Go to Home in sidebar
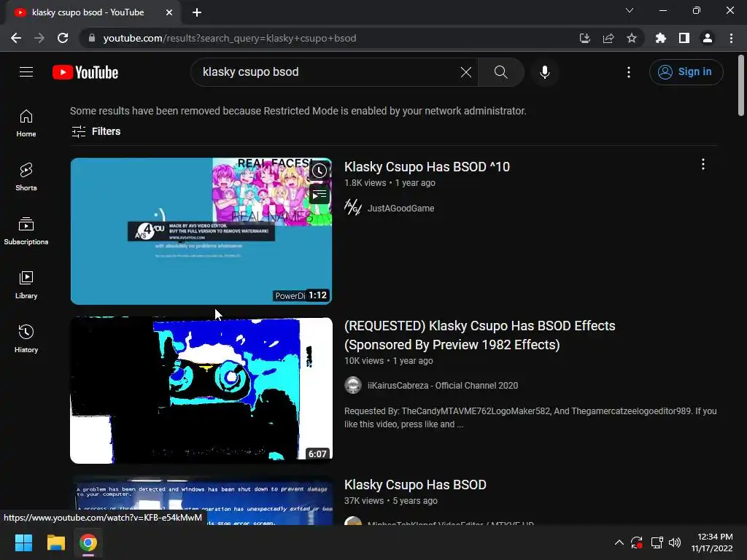Screen dimensions: 747x560 click(x=26, y=123)
